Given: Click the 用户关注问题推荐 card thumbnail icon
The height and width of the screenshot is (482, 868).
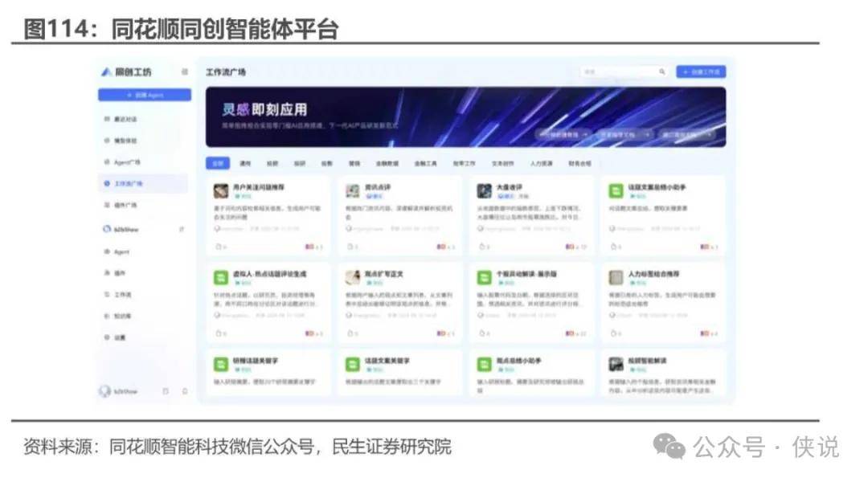Looking at the screenshot, I should point(221,191).
